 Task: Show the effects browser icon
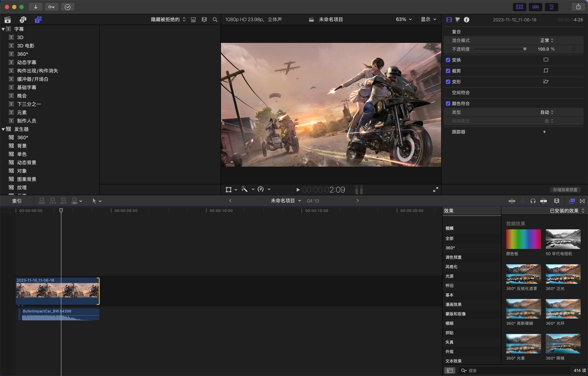click(x=572, y=201)
